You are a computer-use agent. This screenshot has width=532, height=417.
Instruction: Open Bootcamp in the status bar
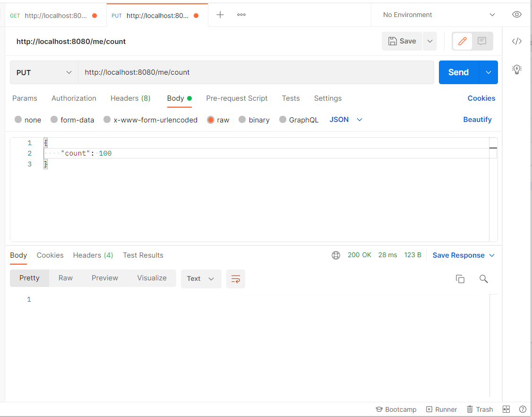point(396,409)
